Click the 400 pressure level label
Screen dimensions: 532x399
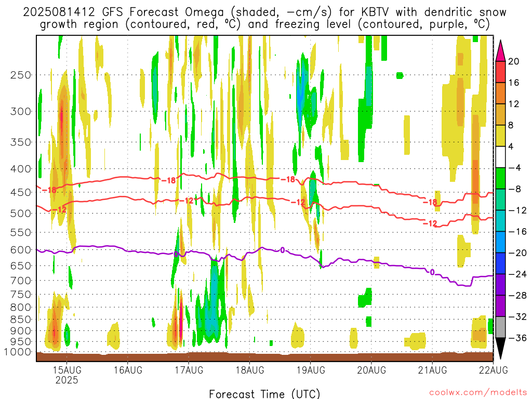point(21,169)
